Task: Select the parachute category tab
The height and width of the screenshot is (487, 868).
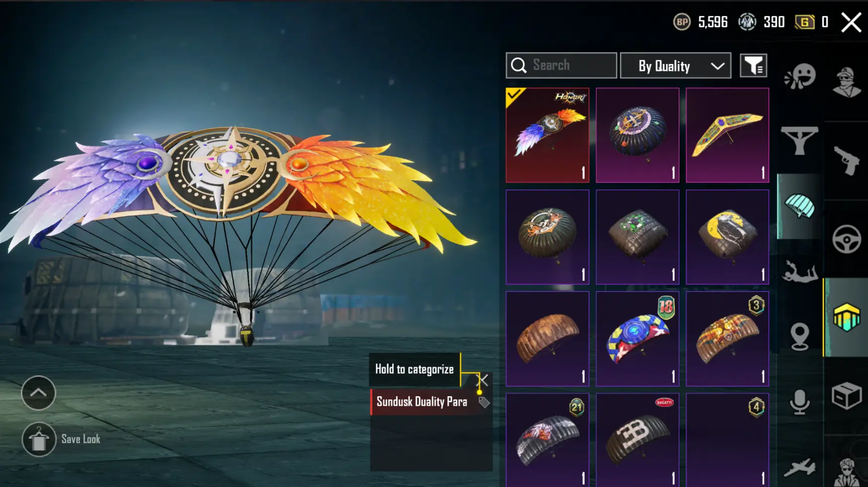Action: 800,206
